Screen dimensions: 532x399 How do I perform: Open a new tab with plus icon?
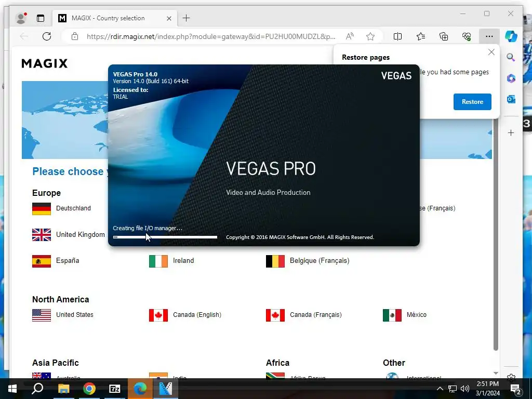[187, 18]
